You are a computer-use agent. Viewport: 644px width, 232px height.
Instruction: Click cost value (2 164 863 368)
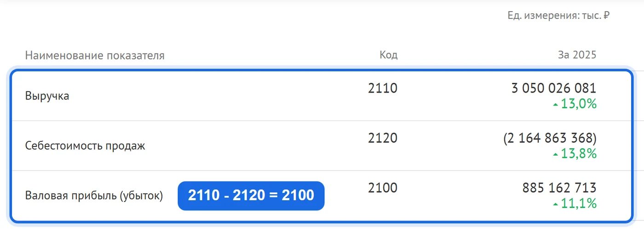(550, 138)
